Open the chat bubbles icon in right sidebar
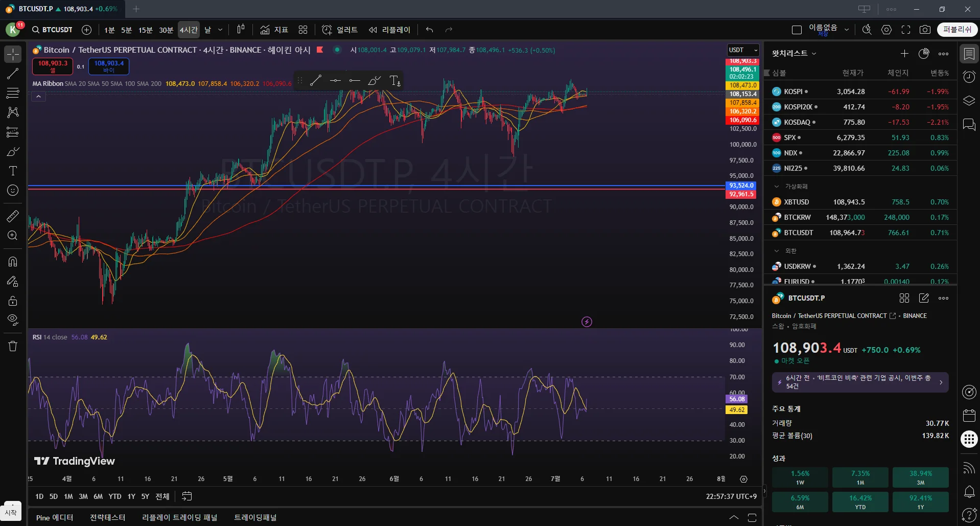The width and height of the screenshot is (980, 526). [969, 124]
